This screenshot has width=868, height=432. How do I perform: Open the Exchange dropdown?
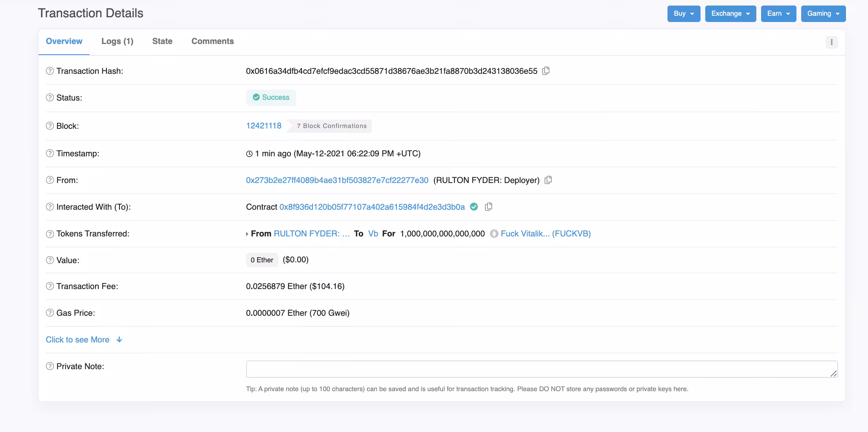tap(730, 14)
